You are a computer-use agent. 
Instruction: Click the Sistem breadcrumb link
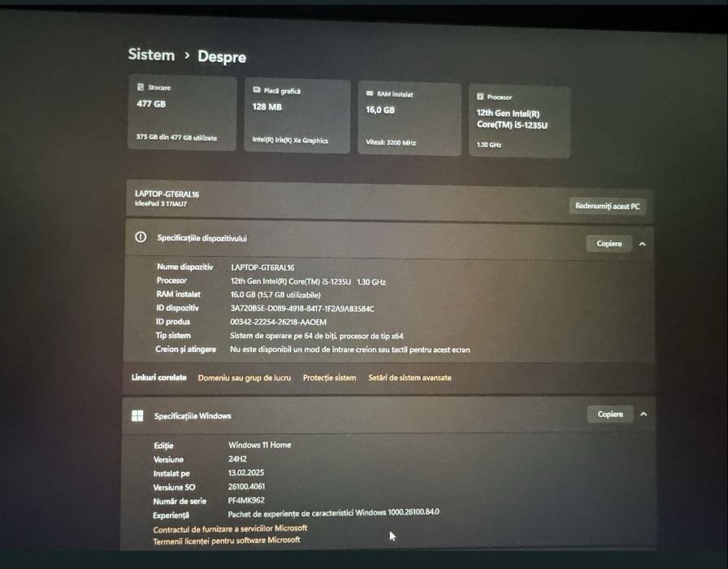coord(151,54)
